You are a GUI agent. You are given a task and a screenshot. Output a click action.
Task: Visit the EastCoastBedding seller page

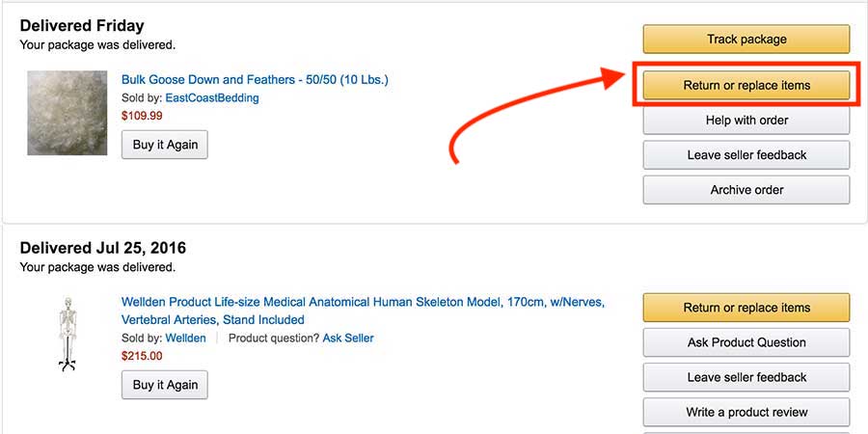click(x=212, y=97)
